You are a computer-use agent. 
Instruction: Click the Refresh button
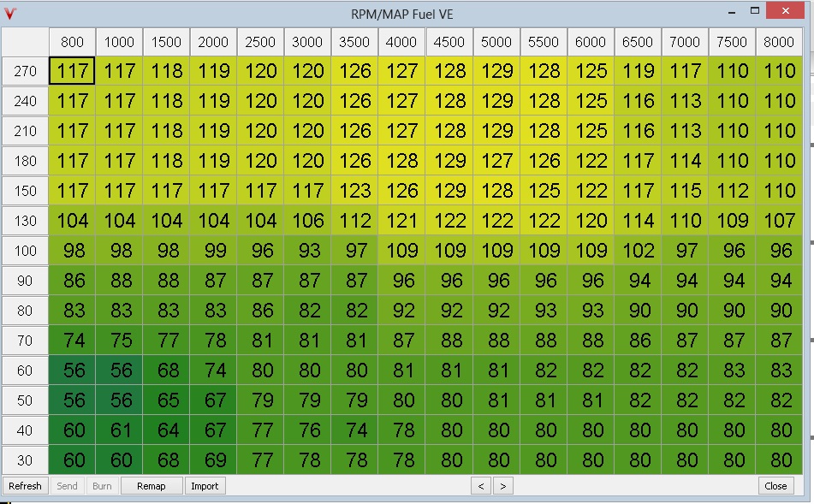tap(25, 486)
